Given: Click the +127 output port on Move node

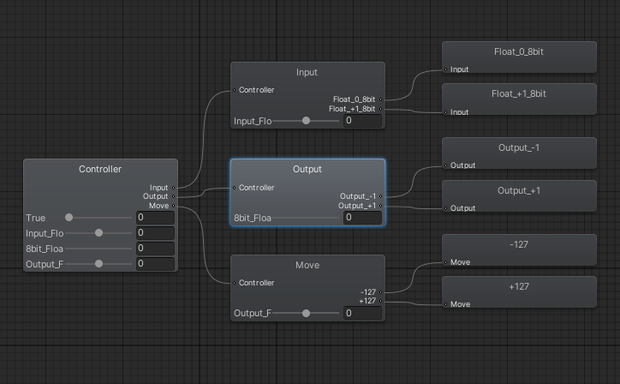Looking at the screenshot, I should [x=381, y=301].
